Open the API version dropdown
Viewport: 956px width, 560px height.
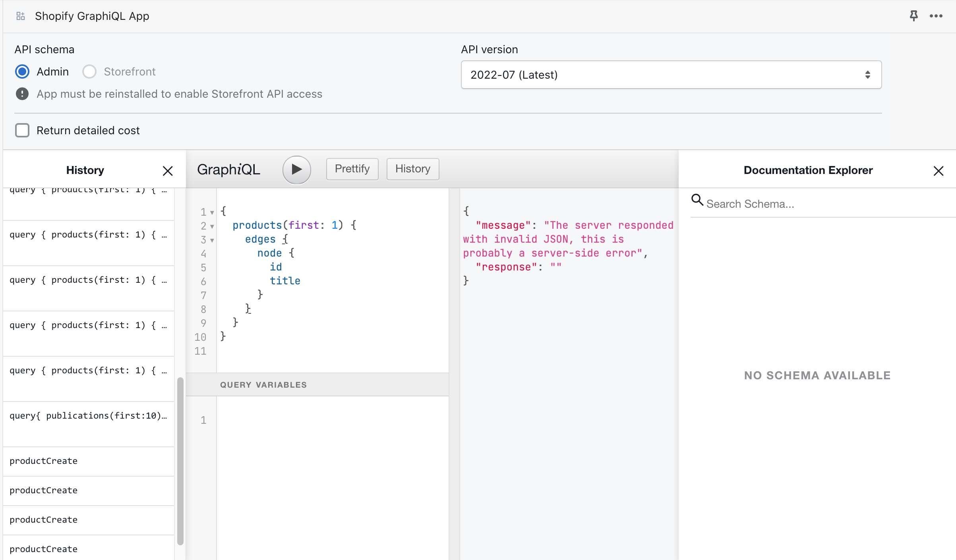click(671, 75)
